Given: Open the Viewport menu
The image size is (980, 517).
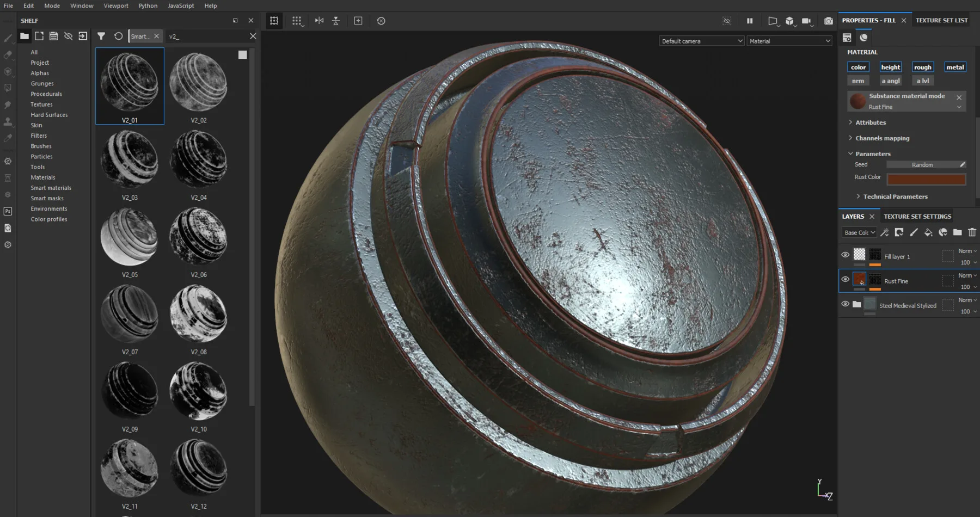Looking at the screenshot, I should (x=116, y=5).
